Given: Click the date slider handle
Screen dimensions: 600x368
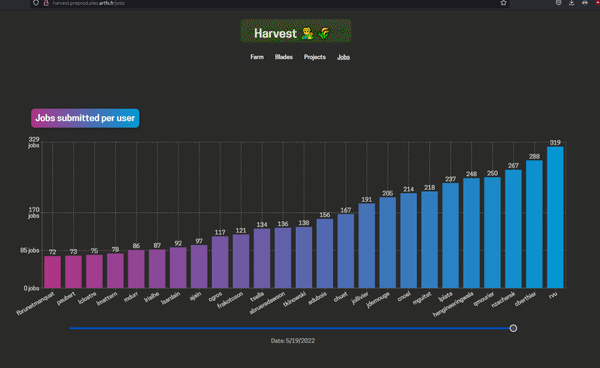Looking at the screenshot, I should tap(513, 328).
